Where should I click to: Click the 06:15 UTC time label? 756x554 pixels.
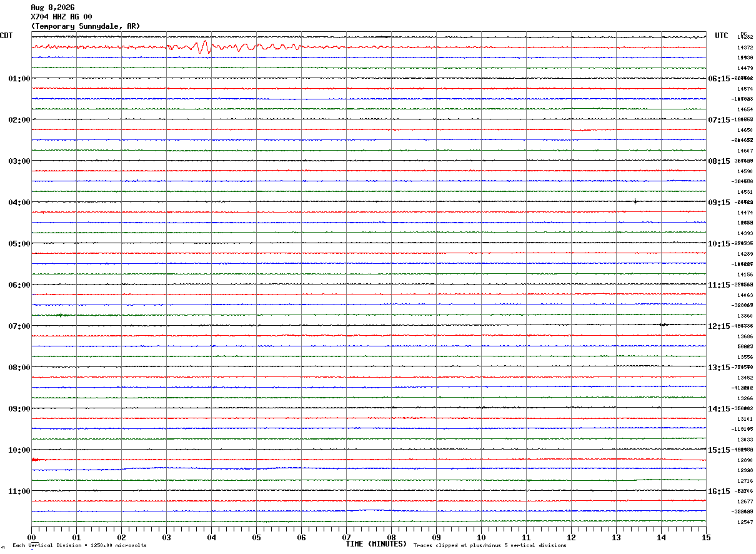click(x=719, y=79)
